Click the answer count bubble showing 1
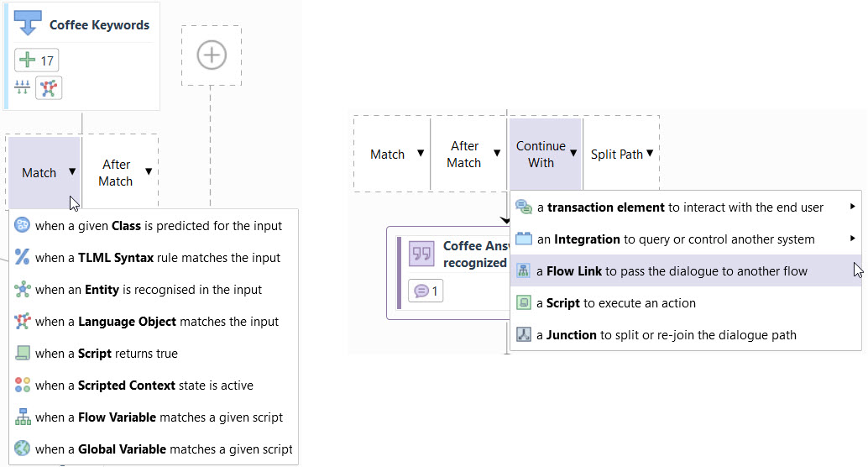Screen dimensions: 868x467 [x=426, y=291]
